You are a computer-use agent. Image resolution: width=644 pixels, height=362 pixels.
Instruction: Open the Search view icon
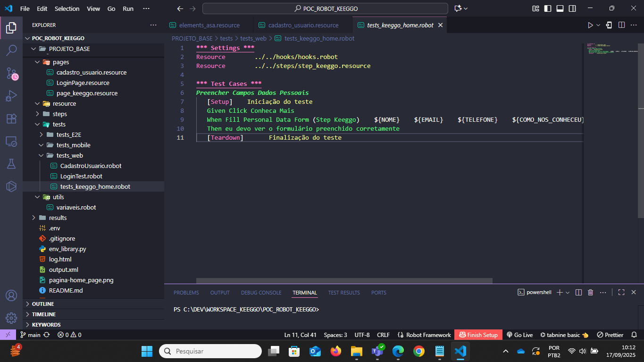tap(11, 51)
